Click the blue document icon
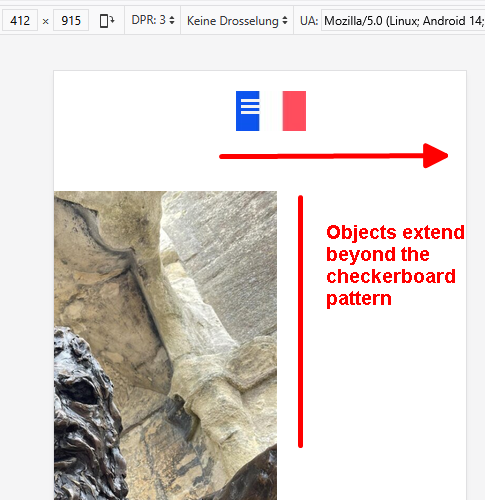The image size is (485, 500). pyautogui.click(x=248, y=111)
